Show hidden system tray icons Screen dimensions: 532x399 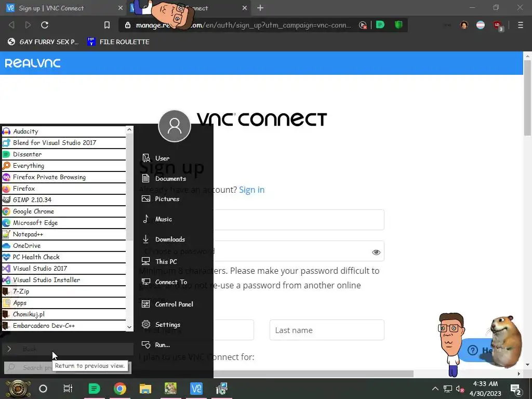[x=435, y=389]
